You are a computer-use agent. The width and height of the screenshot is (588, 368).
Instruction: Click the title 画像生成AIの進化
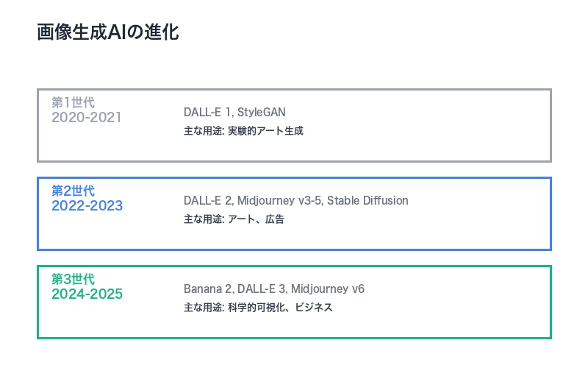coord(107,33)
